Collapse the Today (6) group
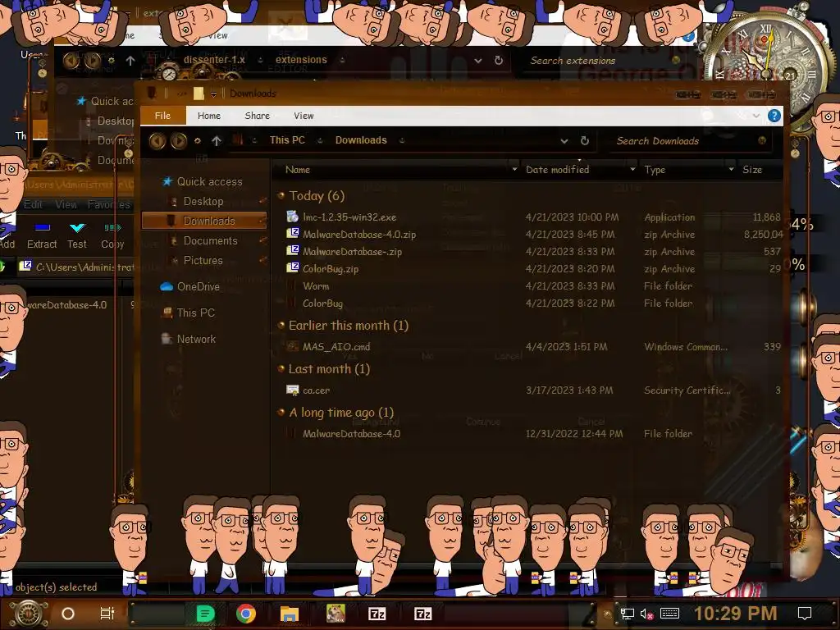This screenshot has height=630, width=840. (281, 195)
